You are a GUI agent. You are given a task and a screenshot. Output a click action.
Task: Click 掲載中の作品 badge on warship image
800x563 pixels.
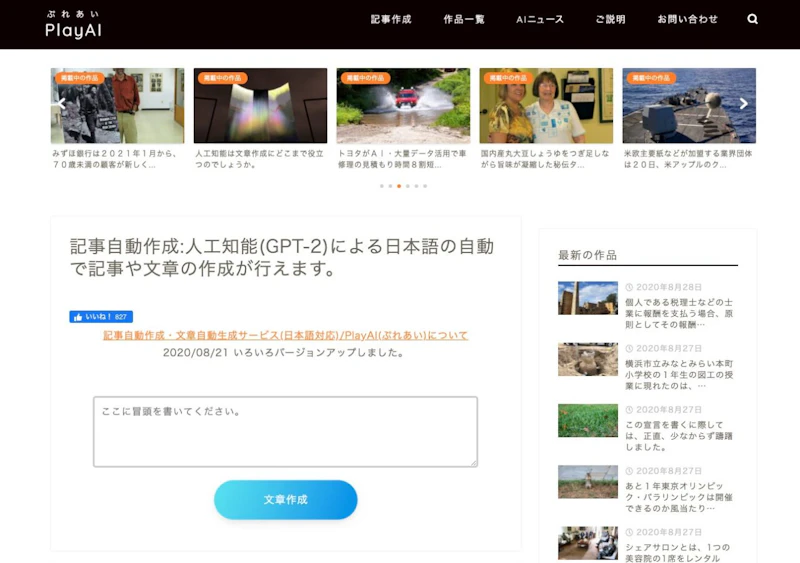click(651, 78)
